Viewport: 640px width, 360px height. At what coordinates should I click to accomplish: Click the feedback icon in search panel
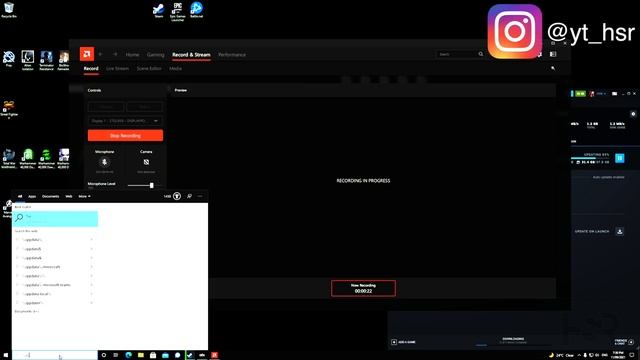coord(189,196)
